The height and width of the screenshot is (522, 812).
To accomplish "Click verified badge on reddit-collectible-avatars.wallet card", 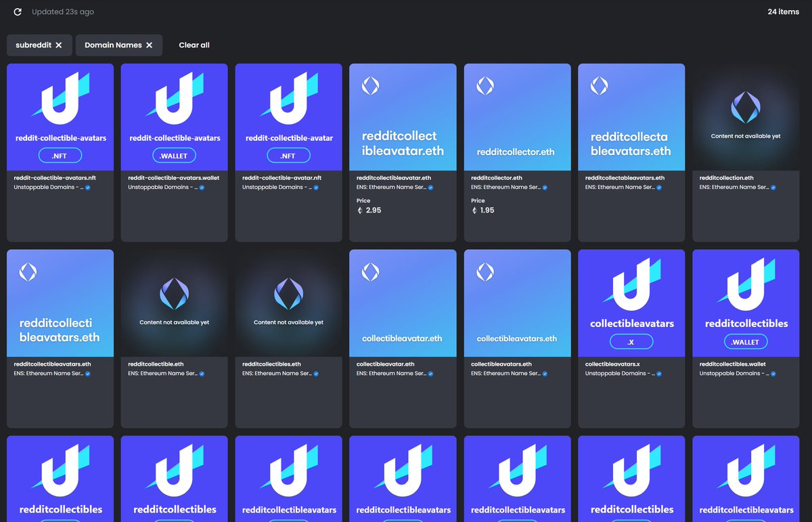I will tap(202, 188).
